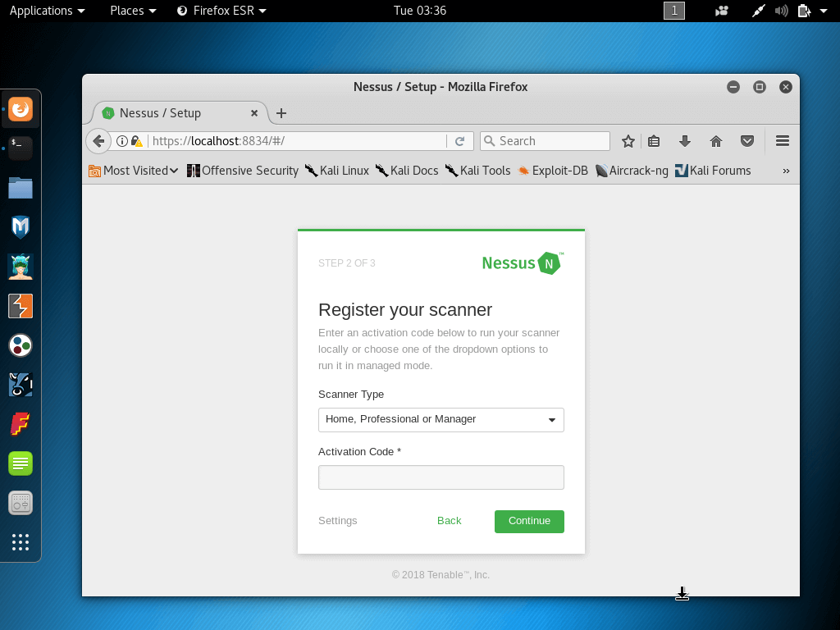
Task: Open Kali Forums bookmark
Action: 713,171
